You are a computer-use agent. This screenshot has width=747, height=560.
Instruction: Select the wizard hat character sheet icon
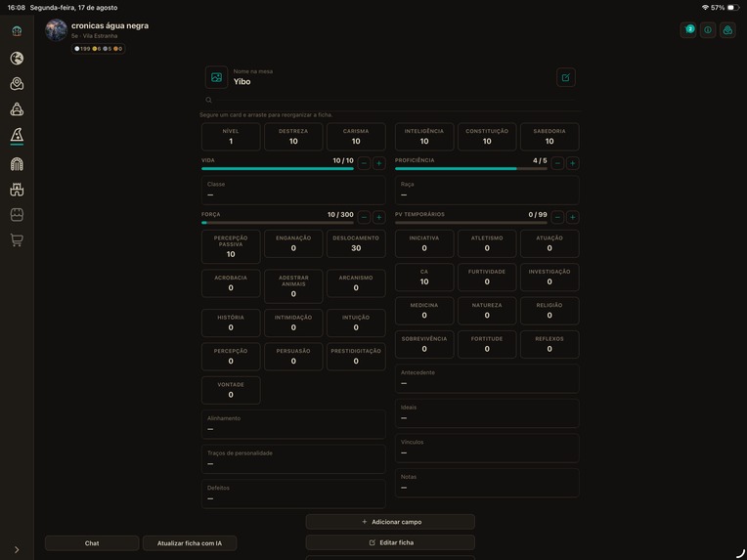click(17, 136)
